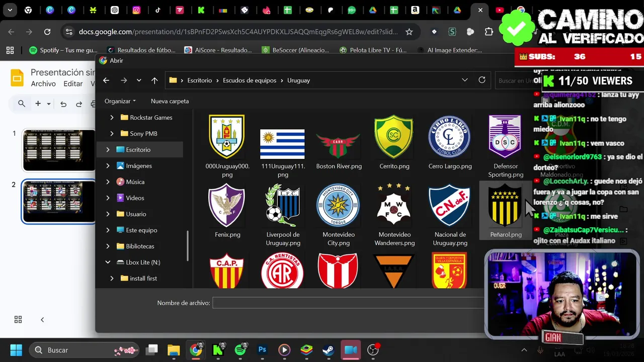Screen dimensions: 644x362
Task: Refresh the Uruguay folder listing
Action: 482,80
